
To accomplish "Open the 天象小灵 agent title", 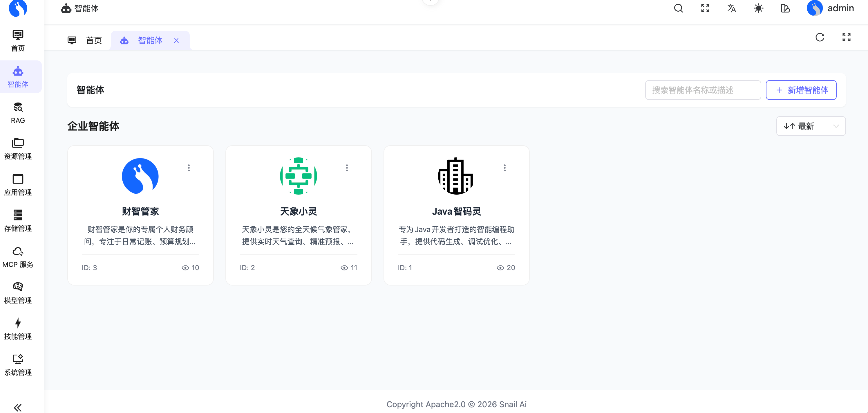I will click(298, 211).
